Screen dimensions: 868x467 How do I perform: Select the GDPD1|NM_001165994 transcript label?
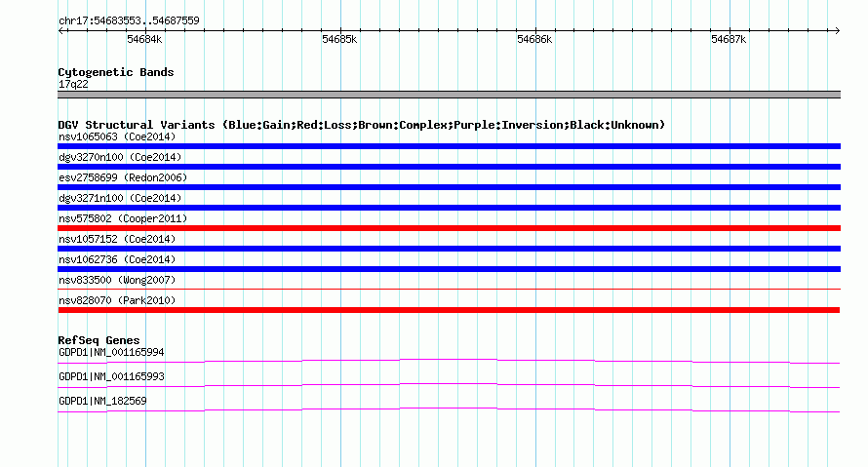(111, 353)
